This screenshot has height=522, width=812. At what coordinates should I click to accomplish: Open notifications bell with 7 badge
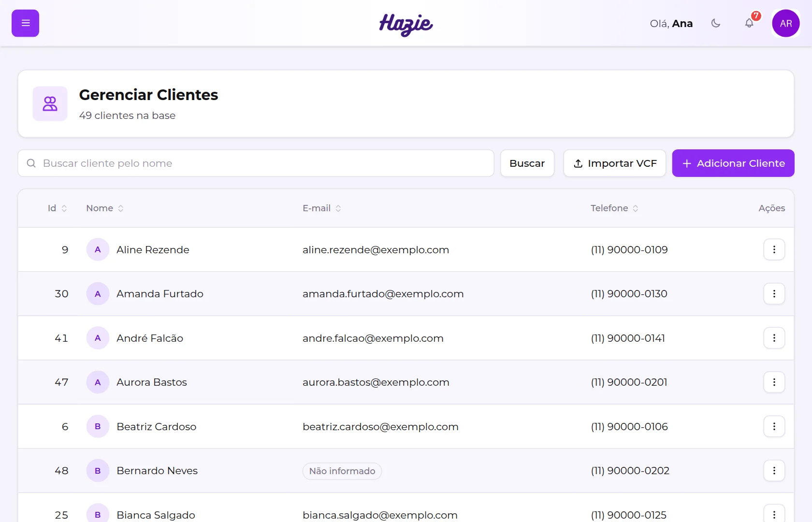coord(749,23)
